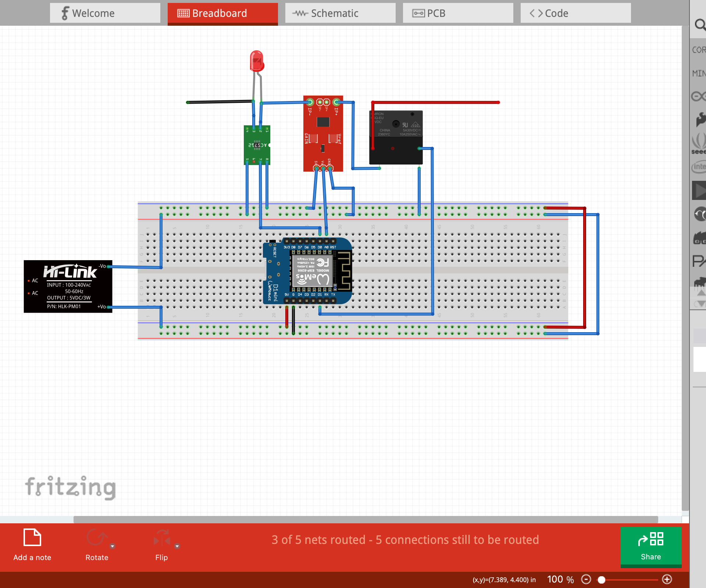Open the Flip options dropdown arrow
The width and height of the screenshot is (706, 588).
[177, 546]
